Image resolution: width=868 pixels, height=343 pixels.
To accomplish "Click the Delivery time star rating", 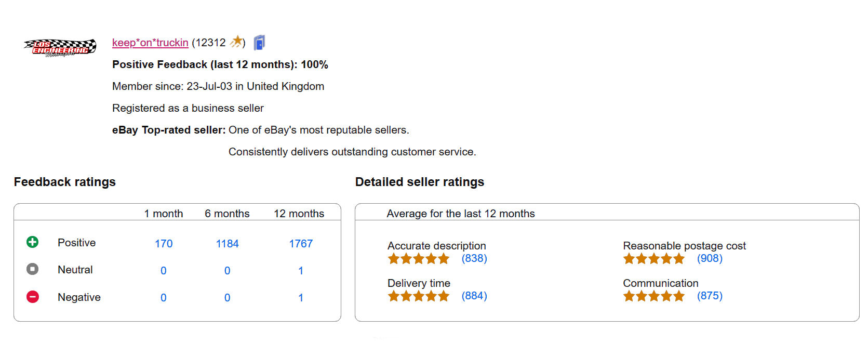I will [418, 296].
